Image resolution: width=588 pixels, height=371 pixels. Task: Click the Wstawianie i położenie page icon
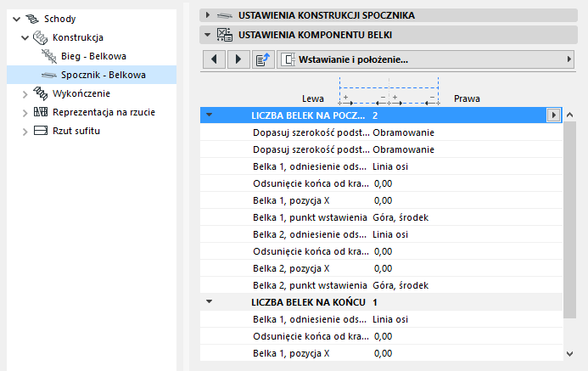[288, 59]
